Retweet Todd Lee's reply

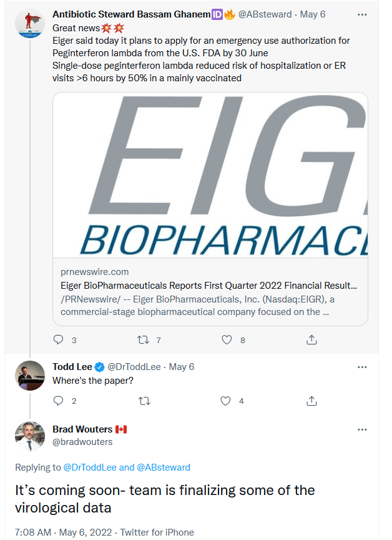[x=143, y=401]
